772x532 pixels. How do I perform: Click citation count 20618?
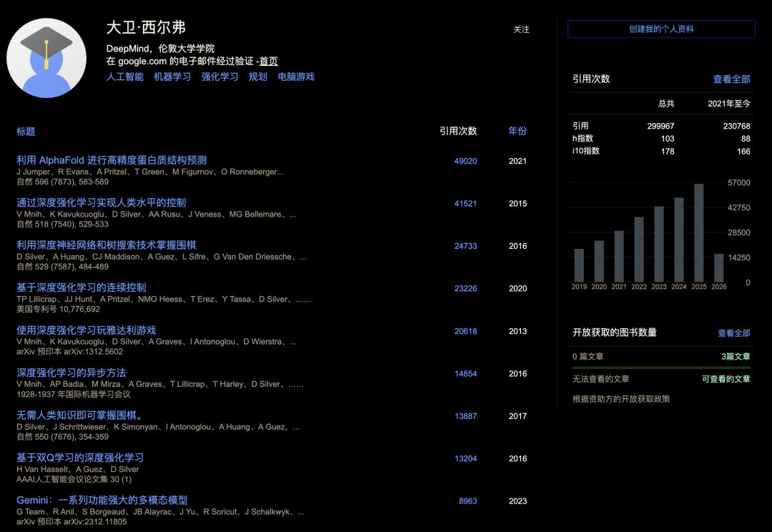click(465, 331)
